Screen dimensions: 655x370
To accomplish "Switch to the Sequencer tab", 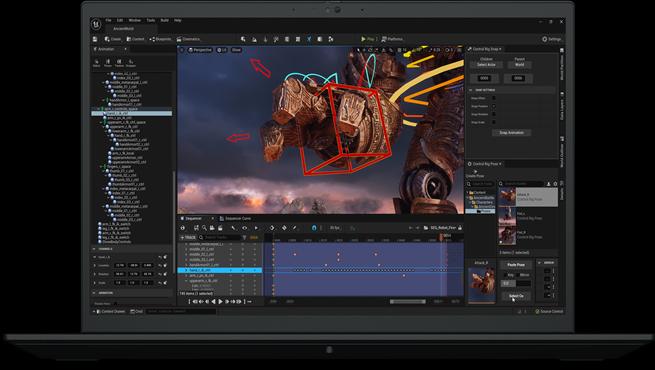I will pos(194,218).
